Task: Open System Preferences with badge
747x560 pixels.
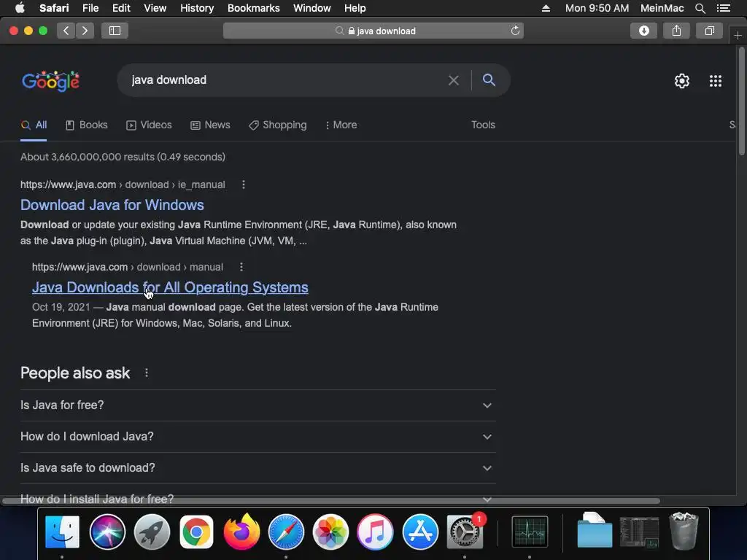Action: coord(465,532)
